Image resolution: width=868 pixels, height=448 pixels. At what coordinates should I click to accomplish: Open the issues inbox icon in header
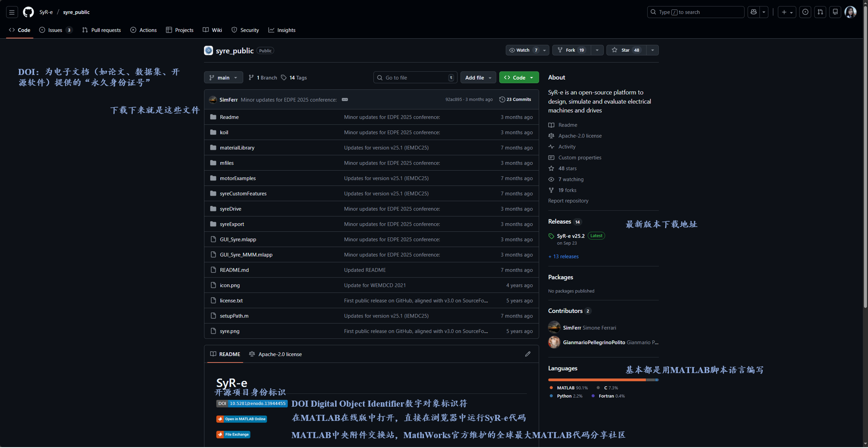click(805, 12)
